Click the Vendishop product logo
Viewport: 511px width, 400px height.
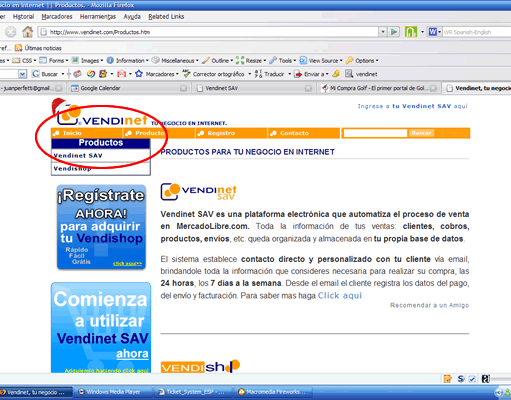(200, 366)
